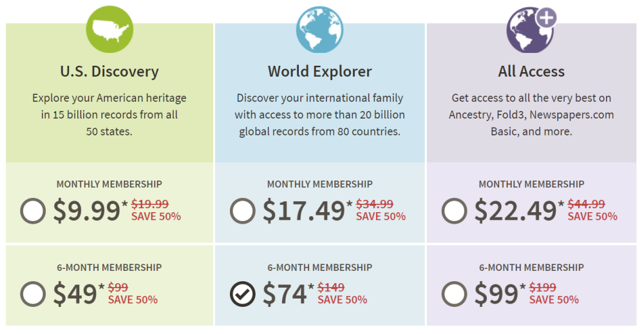This screenshot has height=334, width=644.
Task: Click the All Access heading
Action: tap(531, 72)
